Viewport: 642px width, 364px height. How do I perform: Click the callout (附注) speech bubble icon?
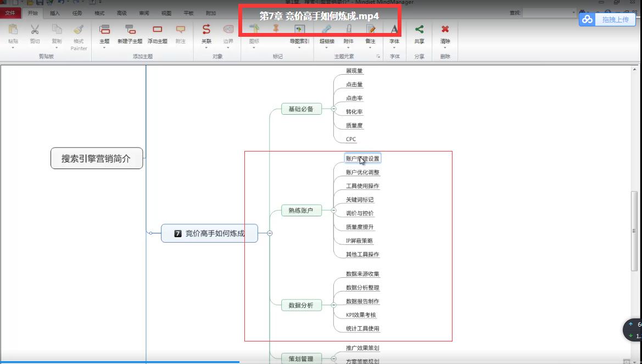[180, 30]
